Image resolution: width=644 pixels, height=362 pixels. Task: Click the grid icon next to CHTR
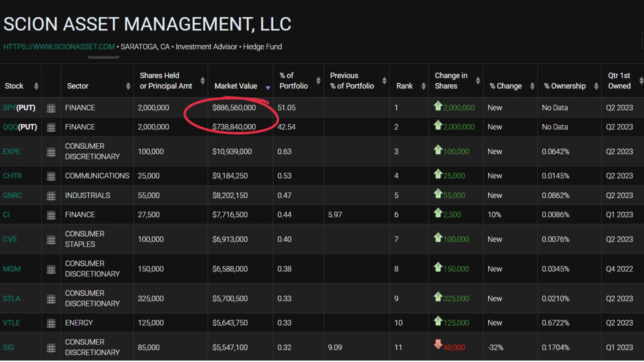point(51,176)
